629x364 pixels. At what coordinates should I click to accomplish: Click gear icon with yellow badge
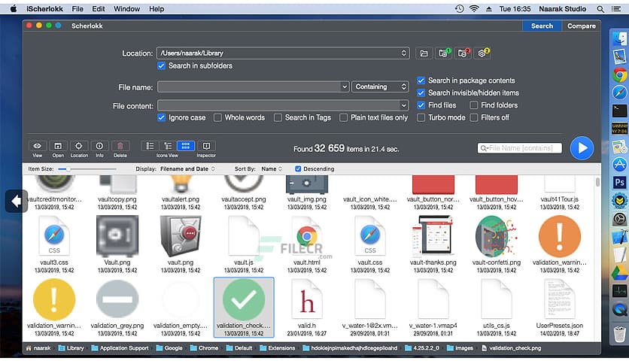(x=482, y=53)
